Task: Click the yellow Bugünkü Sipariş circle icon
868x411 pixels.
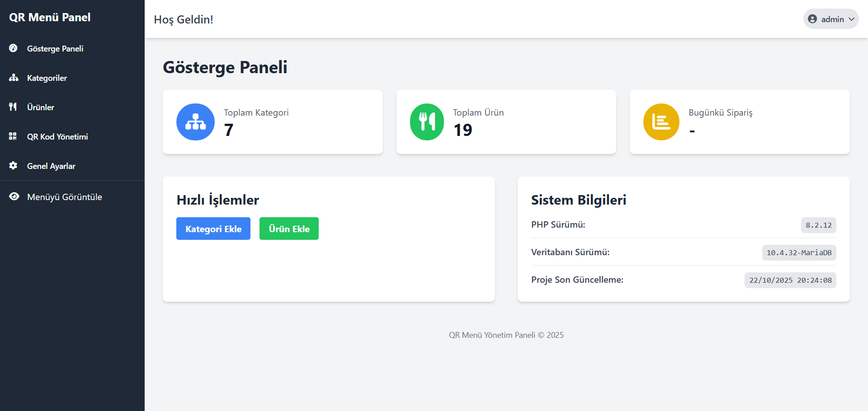Action: (661, 122)
